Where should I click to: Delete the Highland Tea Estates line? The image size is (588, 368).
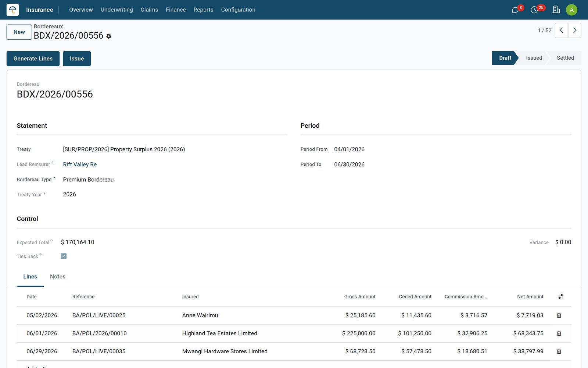pyautogui.click(x=559, y=333)
